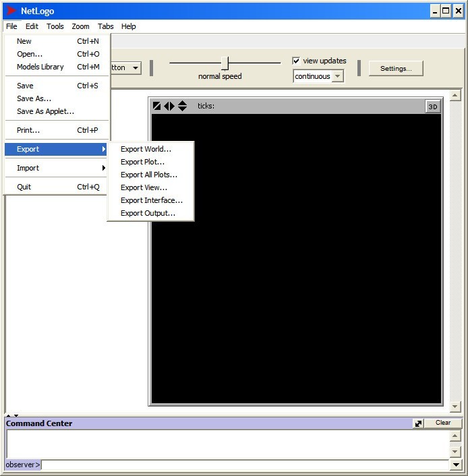Open the widget type dropdown ending in 'tton'
The width and height of the screenshot is (468, 476).
point(125,67)
